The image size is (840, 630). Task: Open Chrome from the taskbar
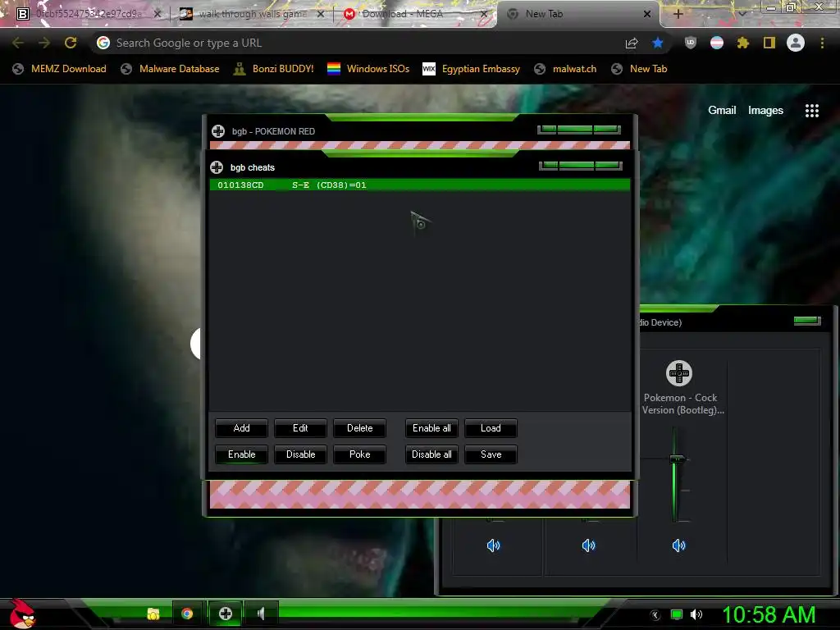tap(187, 614)
